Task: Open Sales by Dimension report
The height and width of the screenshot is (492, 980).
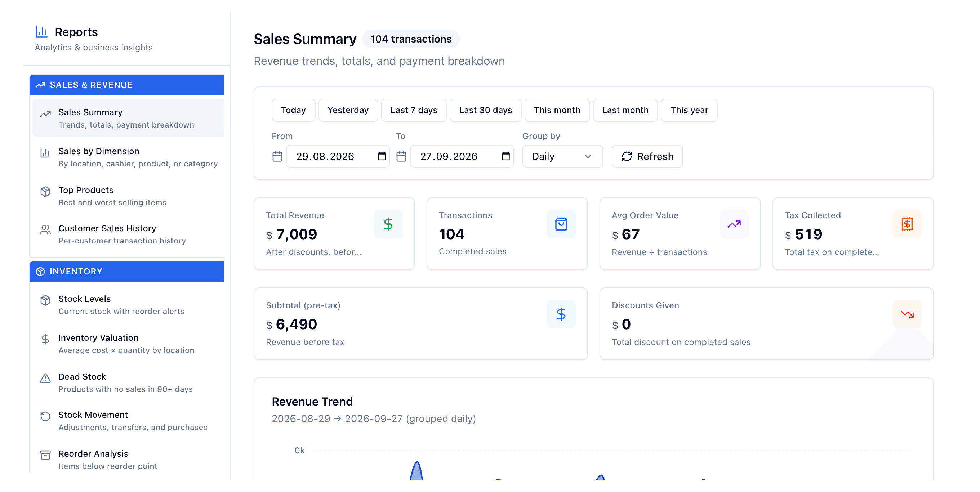Action: 128,157
